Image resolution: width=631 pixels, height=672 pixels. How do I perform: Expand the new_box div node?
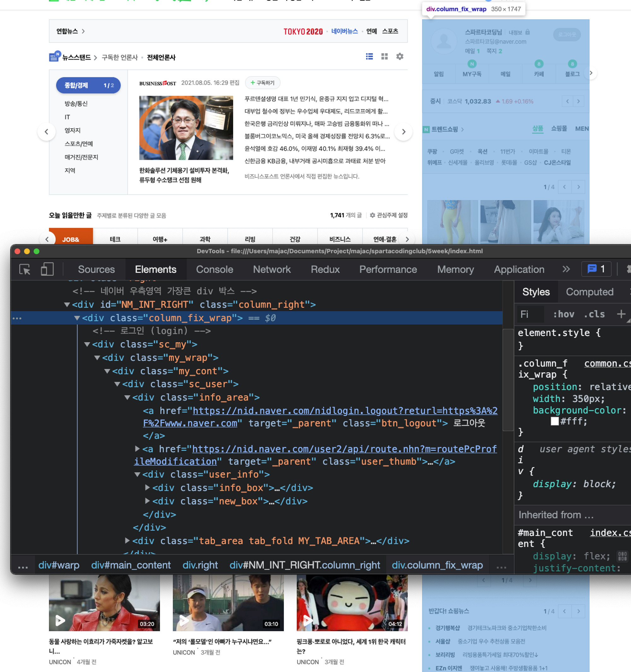coord(147,501)
